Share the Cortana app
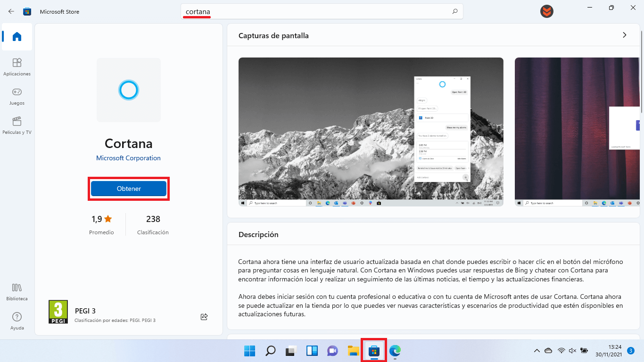 [x=204, y=317]
